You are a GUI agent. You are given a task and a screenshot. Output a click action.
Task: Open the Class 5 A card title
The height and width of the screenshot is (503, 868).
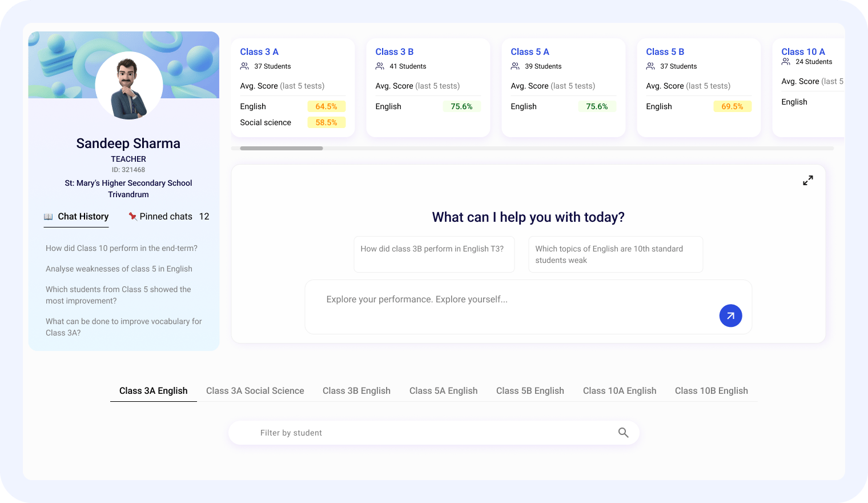529,52
